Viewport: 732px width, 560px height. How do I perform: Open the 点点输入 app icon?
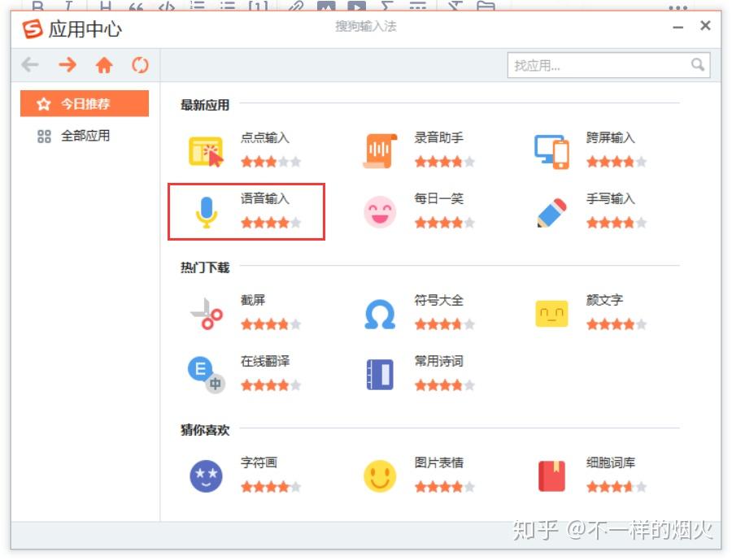206,151
